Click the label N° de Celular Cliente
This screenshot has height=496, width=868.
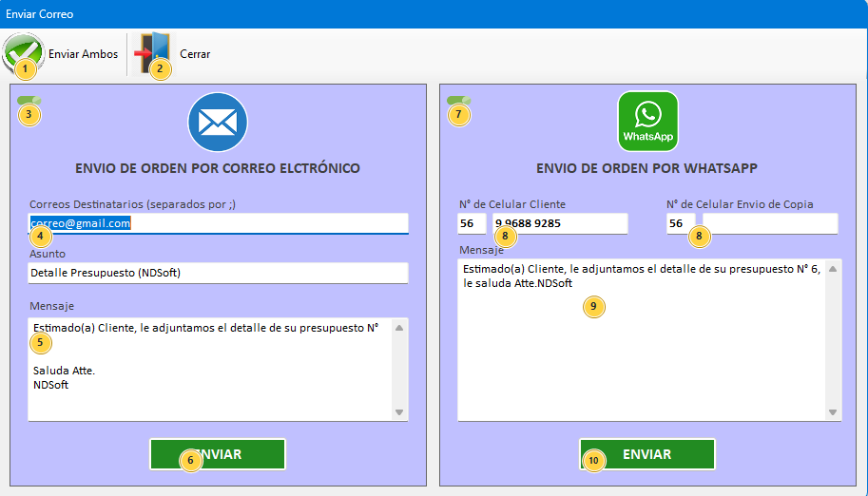point(512,204)
